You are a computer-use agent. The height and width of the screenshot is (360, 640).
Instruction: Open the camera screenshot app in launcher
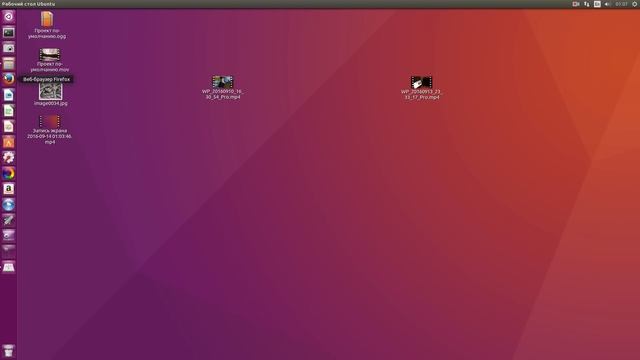click(9, 48)
